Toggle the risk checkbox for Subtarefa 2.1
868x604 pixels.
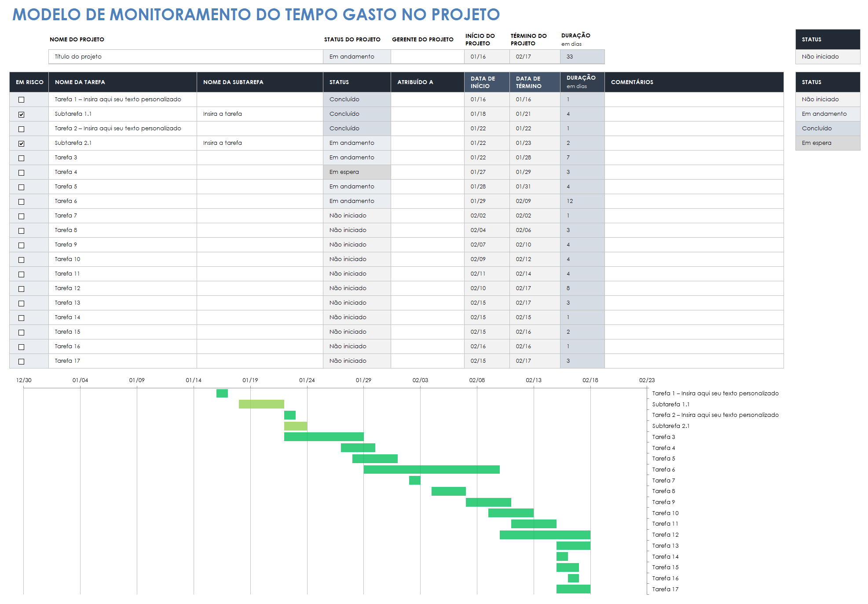(x=21, y=143)
